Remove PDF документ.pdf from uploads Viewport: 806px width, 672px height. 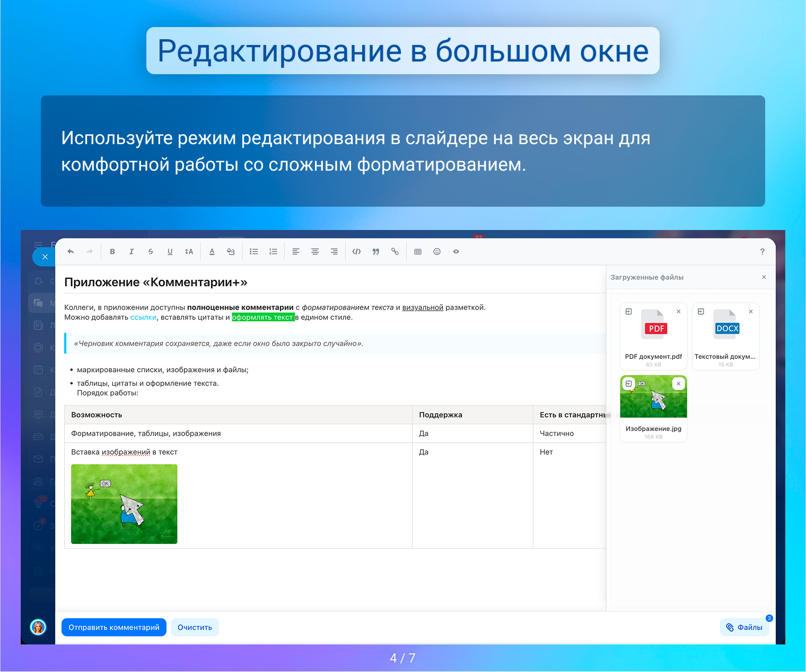679,312
